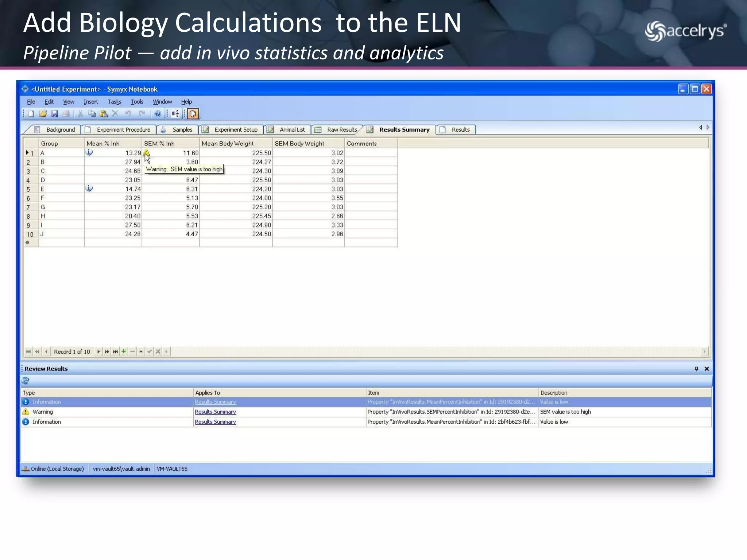747x560 pixels.
Task: Click the 27.94 Mean % Inh cell
Action: 113,162
